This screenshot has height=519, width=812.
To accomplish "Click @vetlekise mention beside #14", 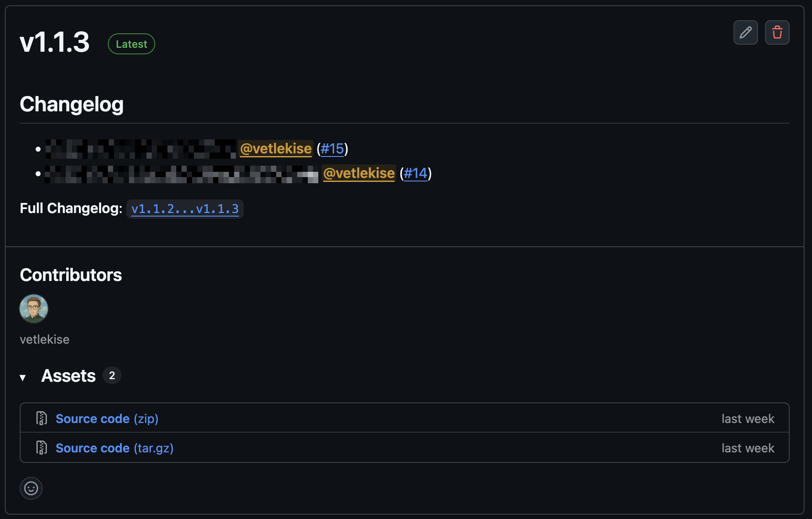I will [x=359, y=174].
